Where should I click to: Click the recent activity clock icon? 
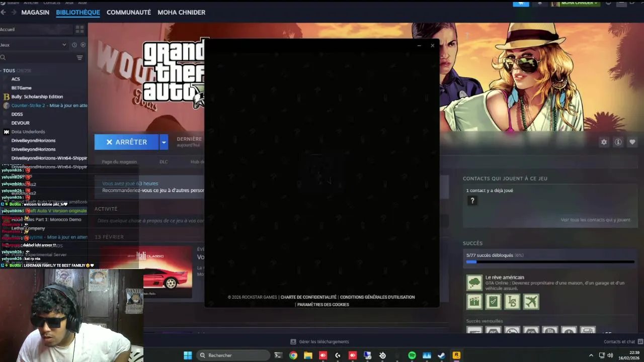74,45
